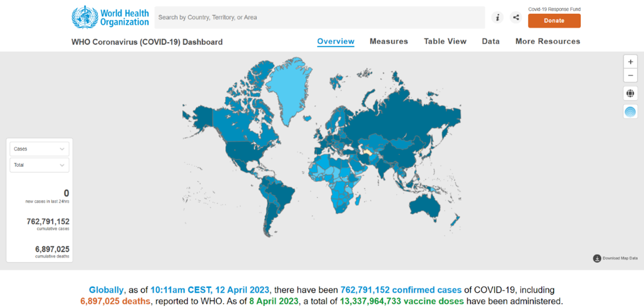The height and width of the screenshot is (308, 644).
Task: Click the Download Map Data icon
Action: point(597,258)
